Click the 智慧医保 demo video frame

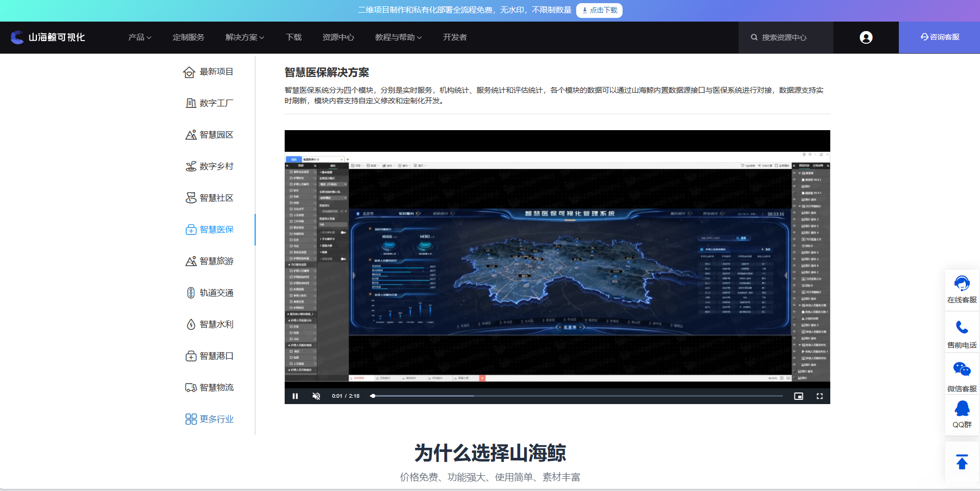coord(557,267)
